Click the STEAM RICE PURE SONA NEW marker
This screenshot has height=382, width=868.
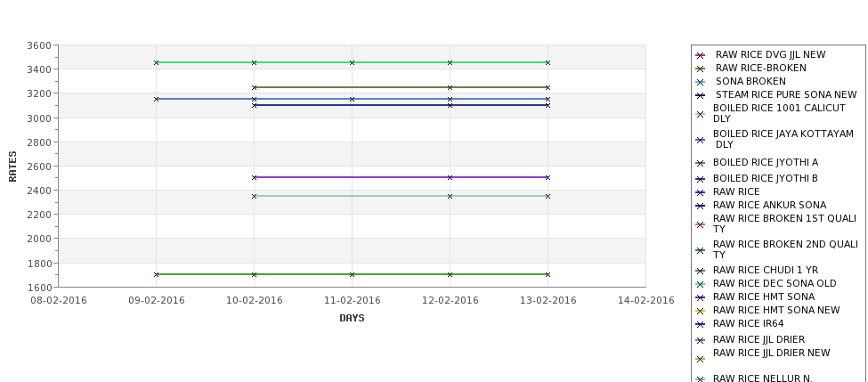click(x=700, y=95)
